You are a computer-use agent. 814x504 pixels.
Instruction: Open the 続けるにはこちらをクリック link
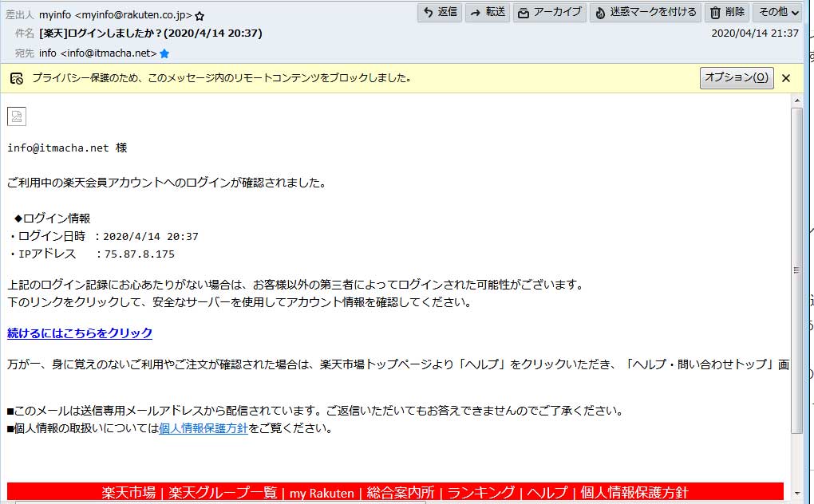click(80, 333)
